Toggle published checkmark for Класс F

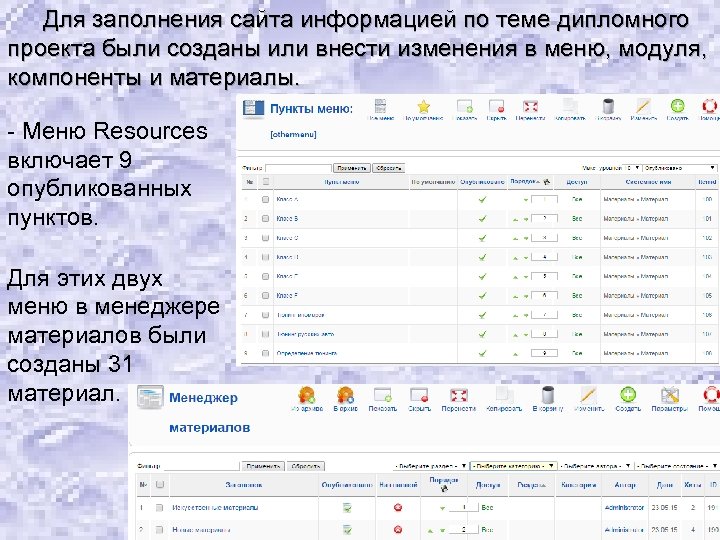pyautogui.click(x=482, y=296)
